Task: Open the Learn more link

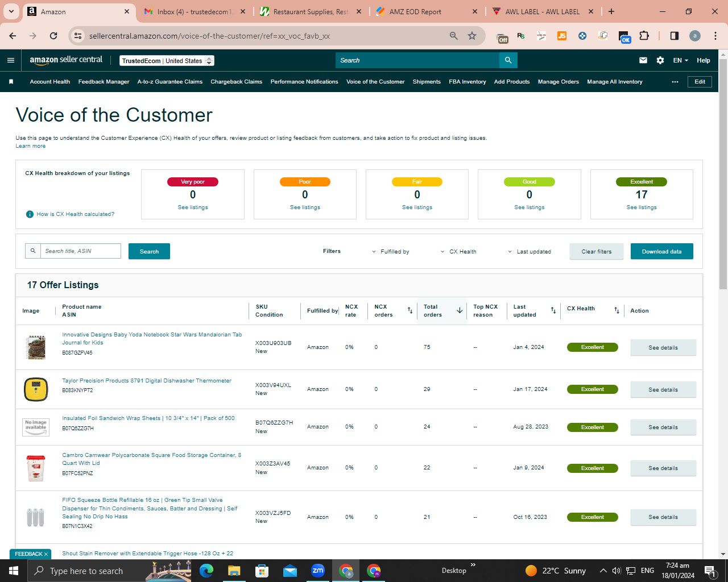Action: [31, 146]
